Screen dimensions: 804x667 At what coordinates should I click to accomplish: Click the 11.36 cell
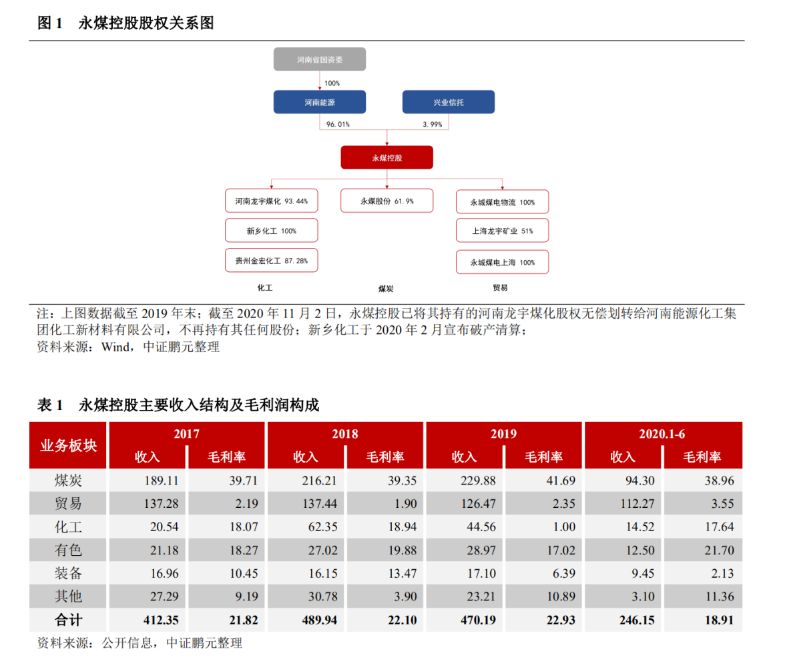(703, 596)
